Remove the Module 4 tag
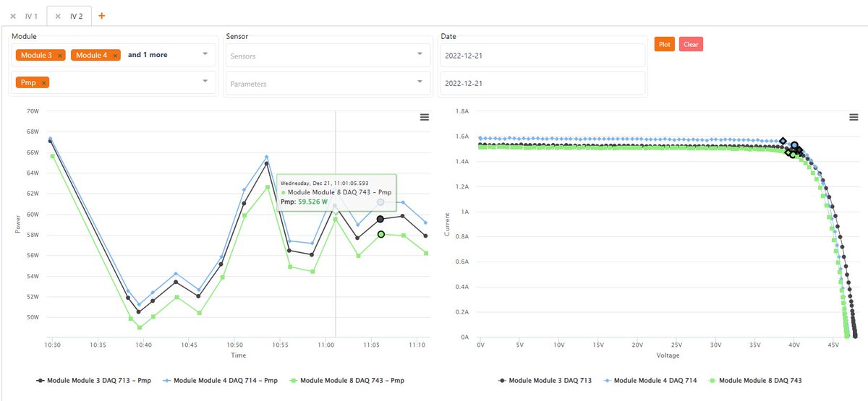 (115, 55)
